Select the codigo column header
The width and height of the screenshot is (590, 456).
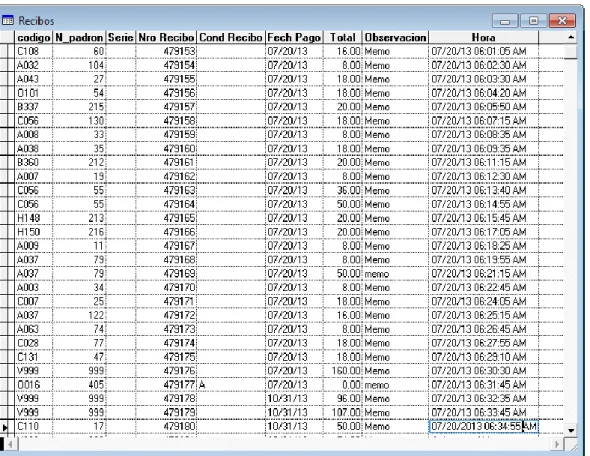(x=33, y=38)
